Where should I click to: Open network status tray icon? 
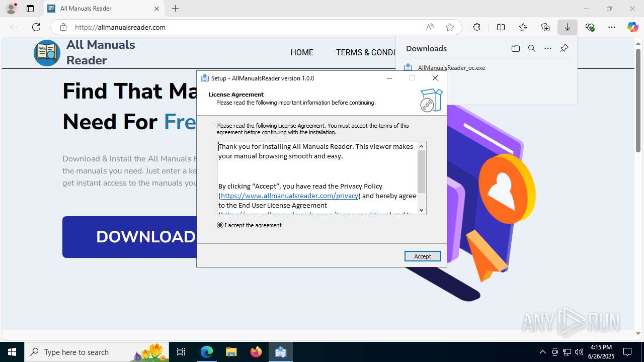[x=567, y=352]
